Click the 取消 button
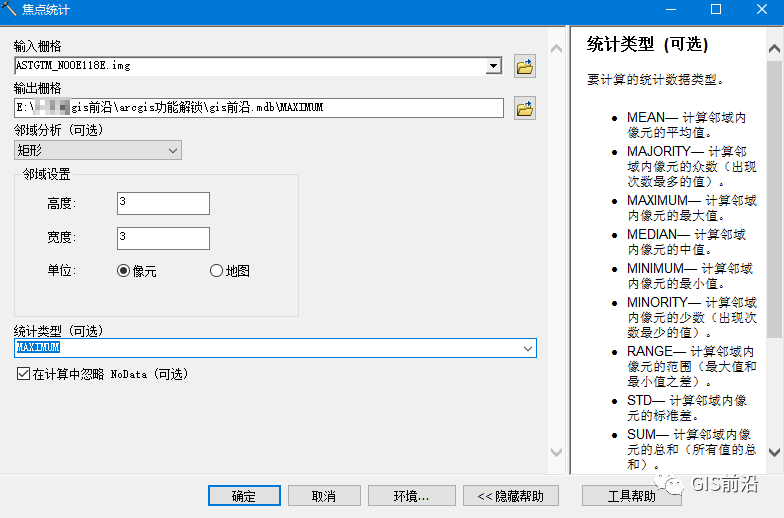Viewport: 784px width, 518px height. click(324, 496)
